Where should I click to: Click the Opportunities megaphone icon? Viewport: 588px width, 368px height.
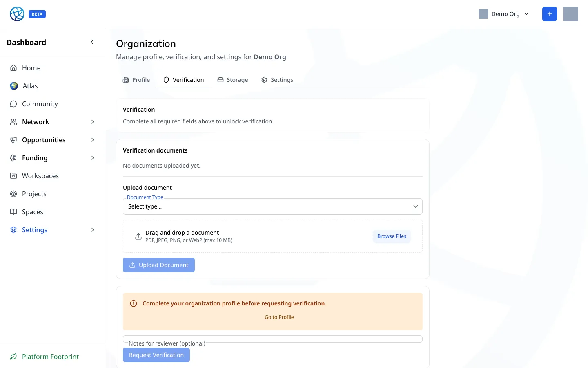(x=13, y=140)
